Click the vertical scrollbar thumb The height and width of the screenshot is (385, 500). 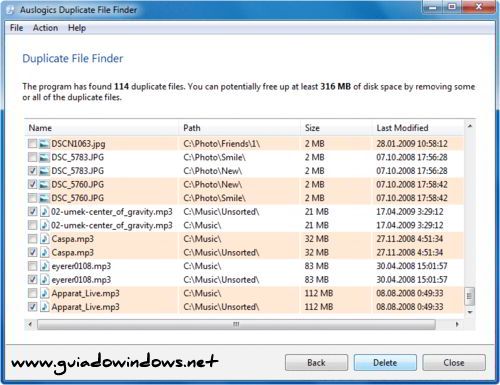click(470, 296)
